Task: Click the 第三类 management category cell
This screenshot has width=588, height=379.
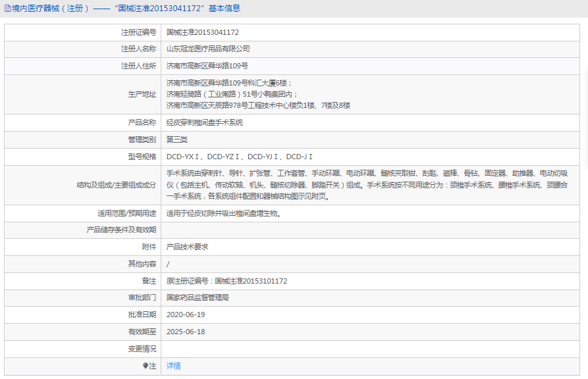Action: click(176, 139)
